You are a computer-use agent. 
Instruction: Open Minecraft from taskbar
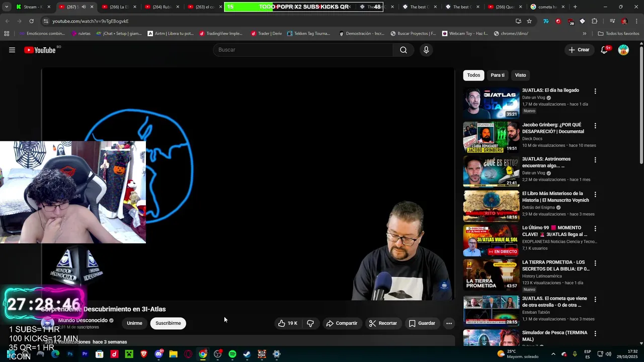coord(129,354)
